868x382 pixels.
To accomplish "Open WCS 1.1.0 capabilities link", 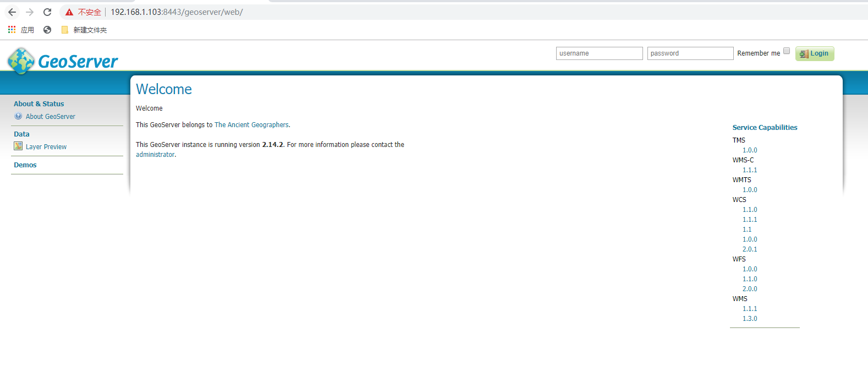I will coord(750,210).
